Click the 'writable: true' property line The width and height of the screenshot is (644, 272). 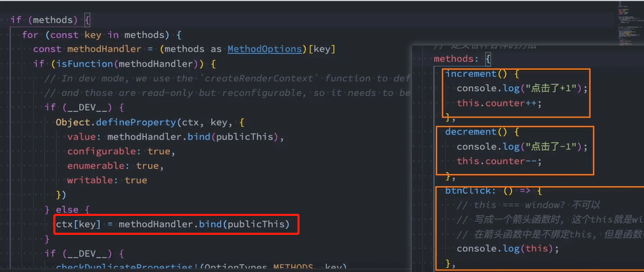[x=107, y=180]
